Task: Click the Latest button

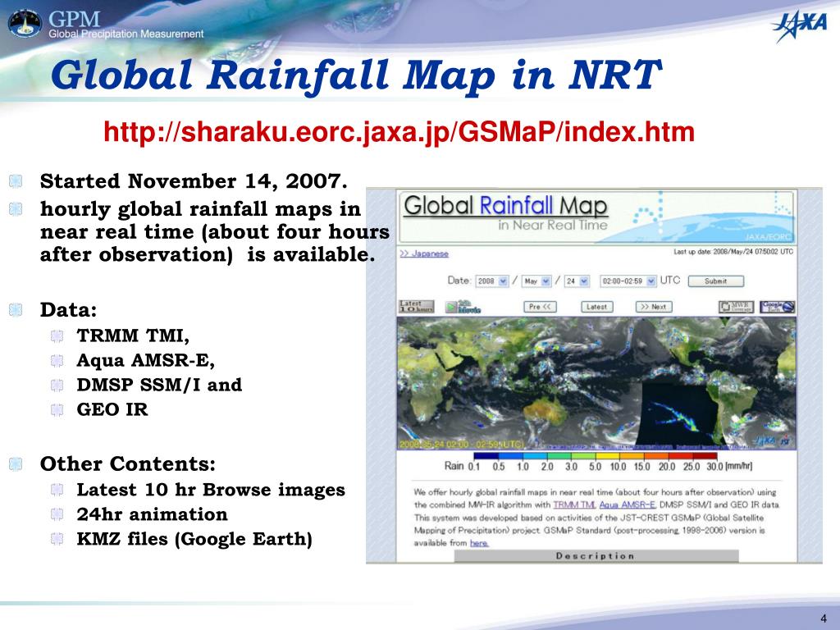Action: 597,307
